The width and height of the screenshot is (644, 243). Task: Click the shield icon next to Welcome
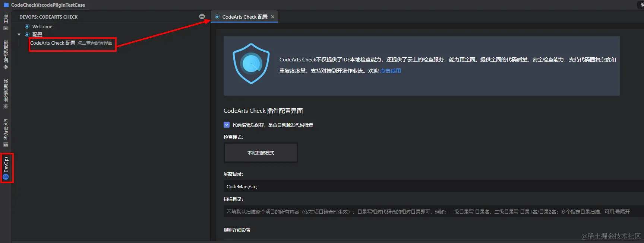[x=27, y=26]
